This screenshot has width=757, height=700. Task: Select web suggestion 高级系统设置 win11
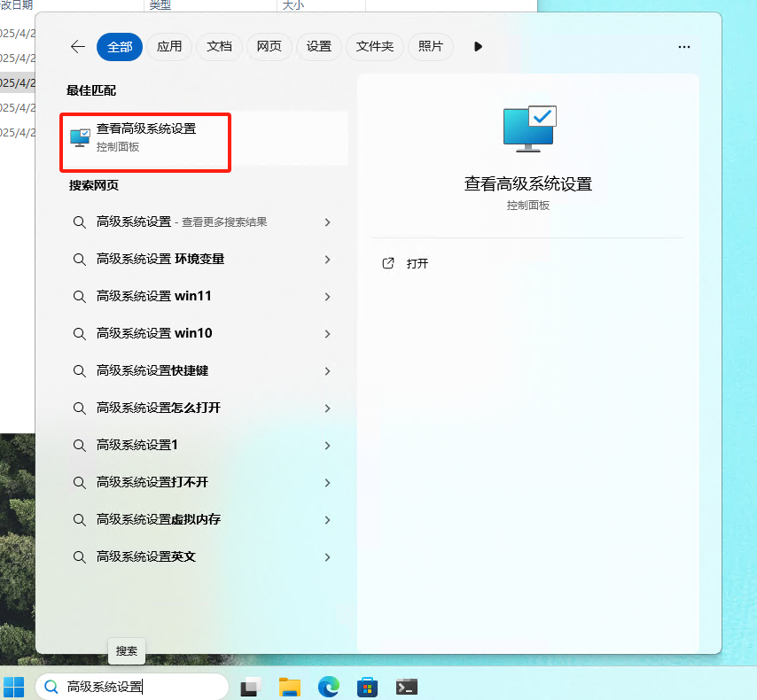point(203,297)
